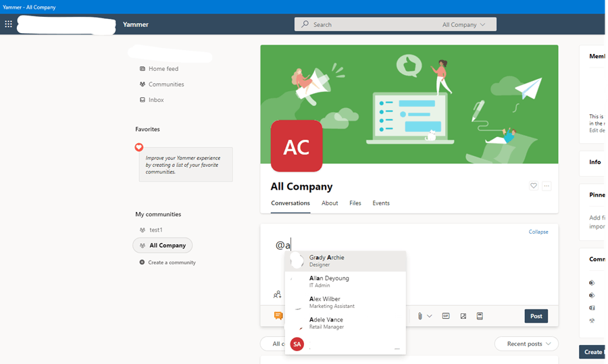608x364 pixels.
Task: Click the AC community avatar
Action: pyautogui.click(x=297, y=146)
